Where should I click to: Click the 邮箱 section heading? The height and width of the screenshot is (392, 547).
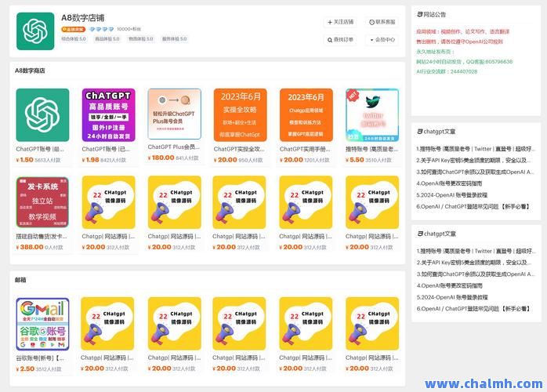20,280
